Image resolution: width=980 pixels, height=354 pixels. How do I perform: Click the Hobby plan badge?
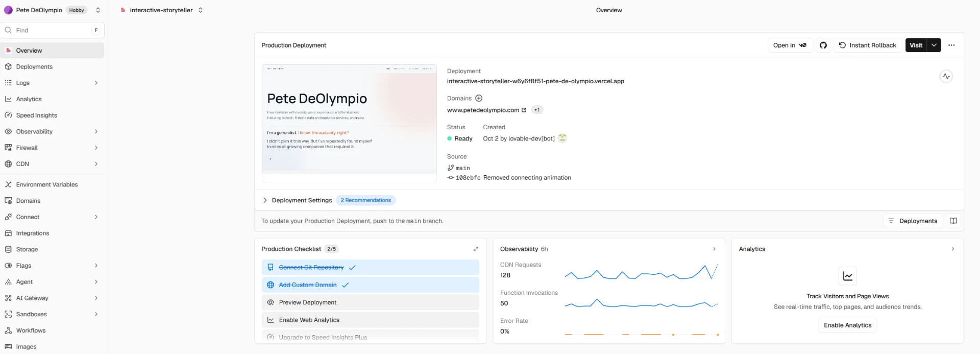[77, 10]
